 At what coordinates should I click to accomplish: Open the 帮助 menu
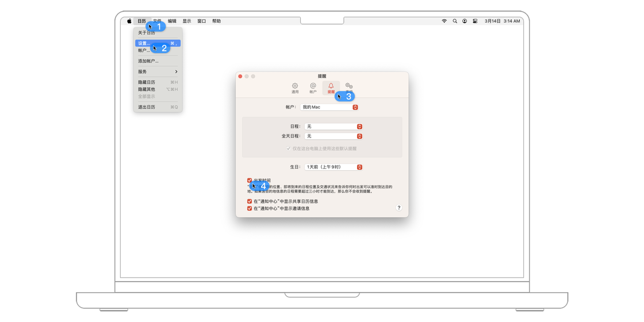click(x=216, y=21)
